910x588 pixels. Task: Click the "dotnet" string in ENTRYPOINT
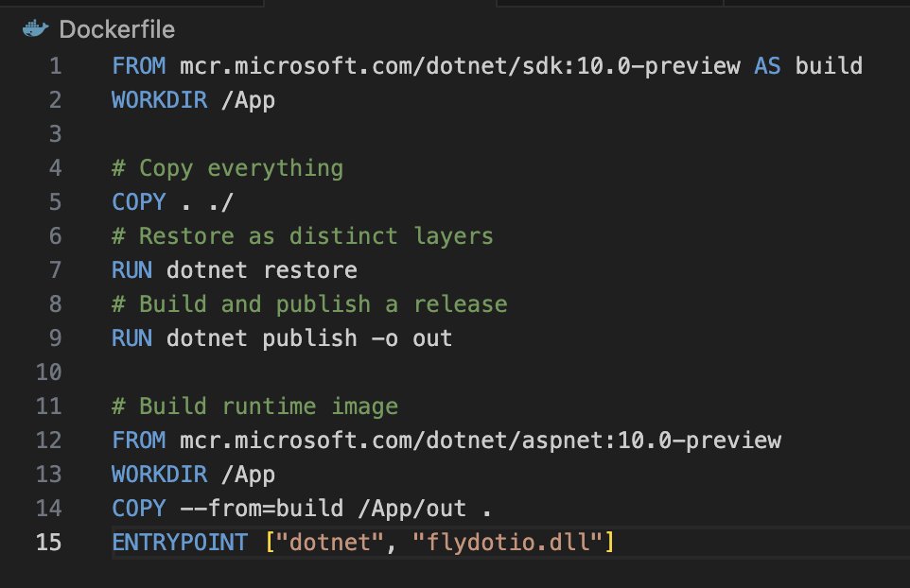click(329, 543)
